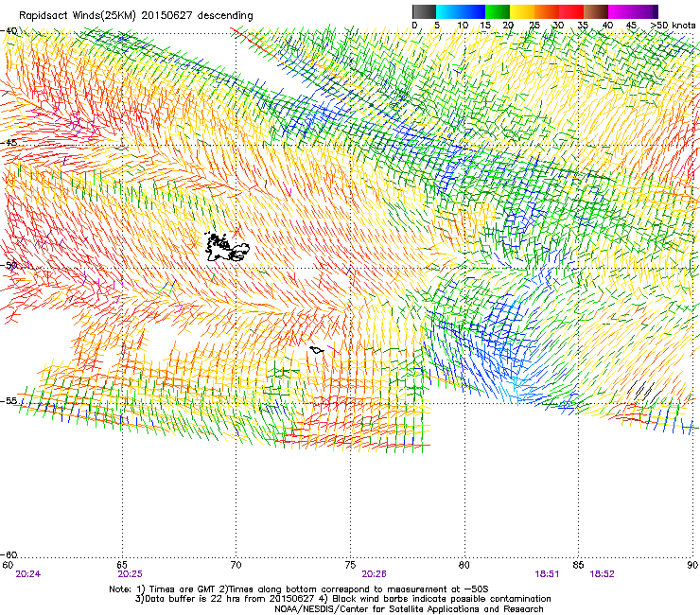Click the magenta 40-45 knots color segment

(x=621, y=11)
